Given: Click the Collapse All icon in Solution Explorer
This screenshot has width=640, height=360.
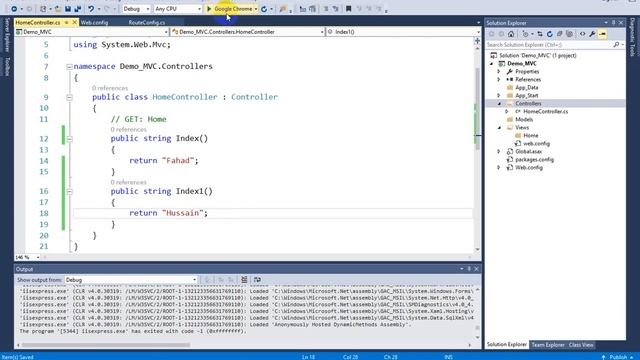Looking at the screenshot, I should 560,34.
